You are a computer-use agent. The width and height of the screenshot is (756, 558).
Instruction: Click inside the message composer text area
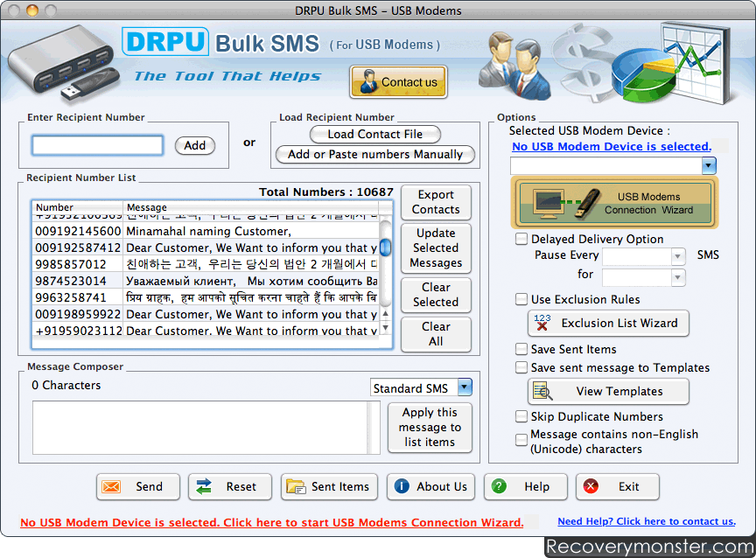point(200,428)
